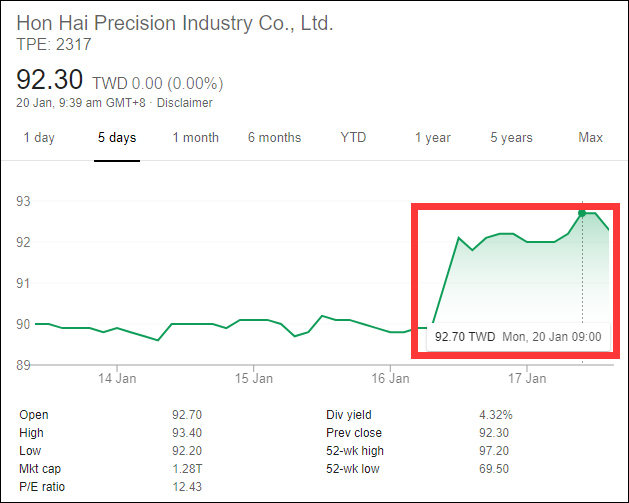The width and height of the screenshot is (629, 503).
Task: Click the TPE: 2317 ticker text
Action: click(x=53, y=44)
